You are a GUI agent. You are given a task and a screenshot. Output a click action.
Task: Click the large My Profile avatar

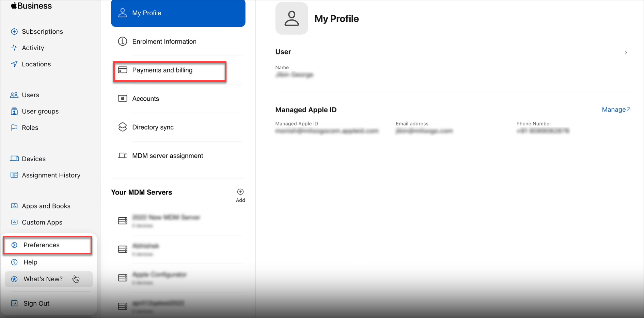[x=292, y=18]
